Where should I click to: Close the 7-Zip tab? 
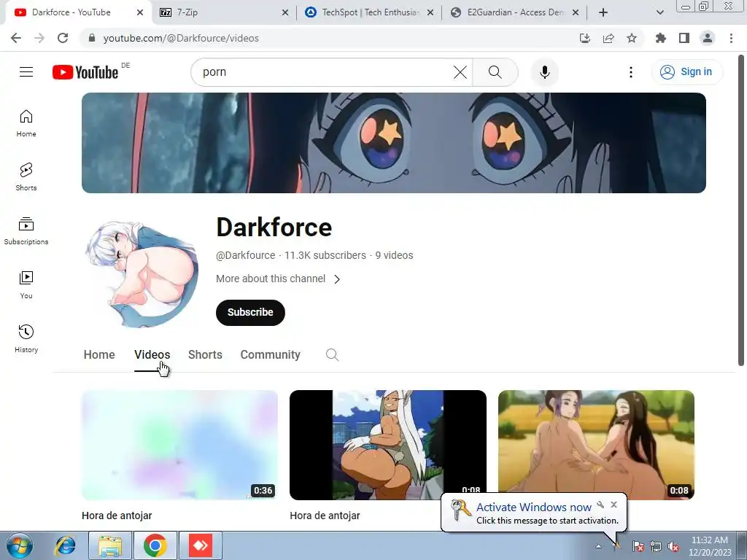tap(285, 12)
